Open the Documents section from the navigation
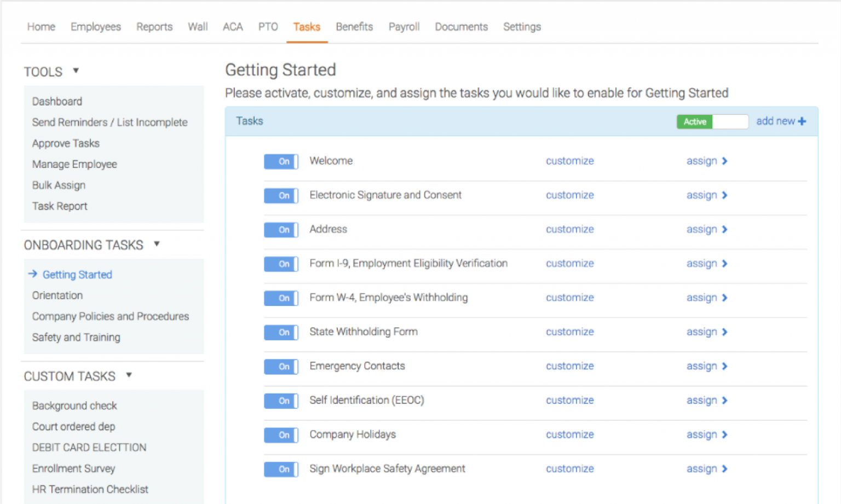This screenshot has width=841, height=504. tap(461, 26)
